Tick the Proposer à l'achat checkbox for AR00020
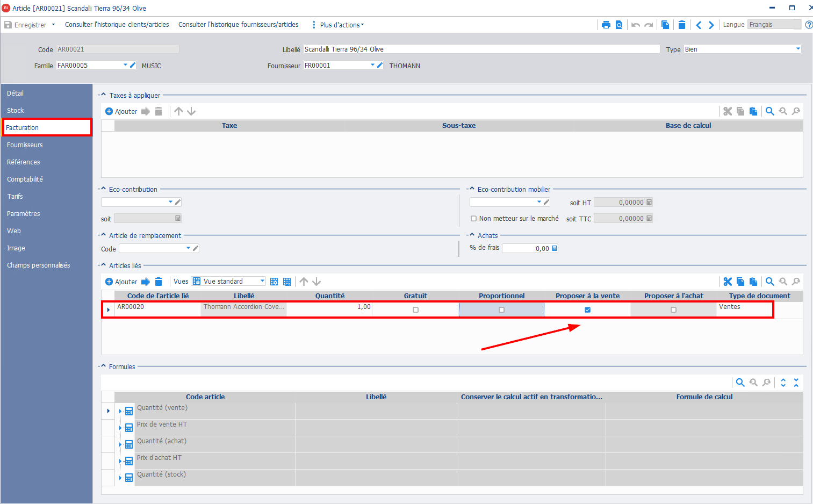This screenshot has width=813, height=504. point(673,310)
